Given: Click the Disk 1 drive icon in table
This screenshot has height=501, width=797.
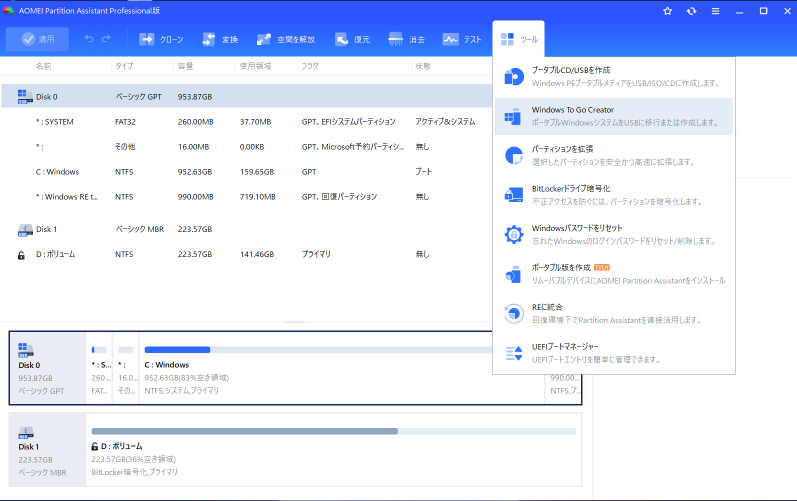Looking at the screenshot, I should point(25,230).
